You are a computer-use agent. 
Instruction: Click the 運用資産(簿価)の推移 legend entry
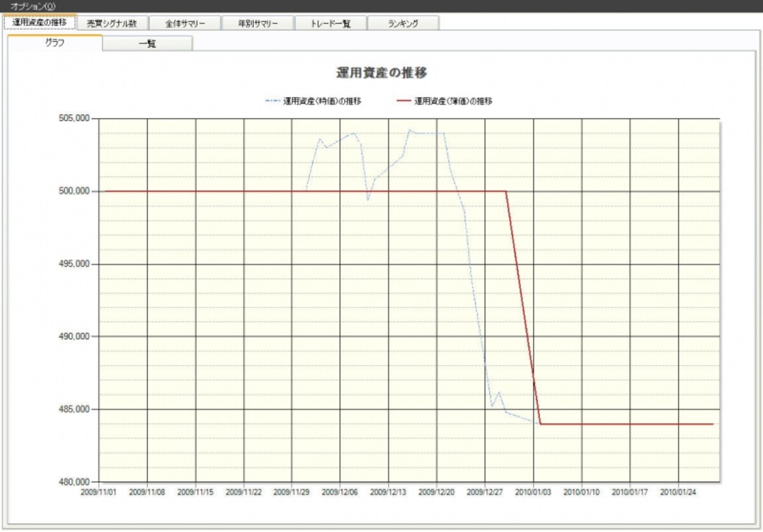453,100
